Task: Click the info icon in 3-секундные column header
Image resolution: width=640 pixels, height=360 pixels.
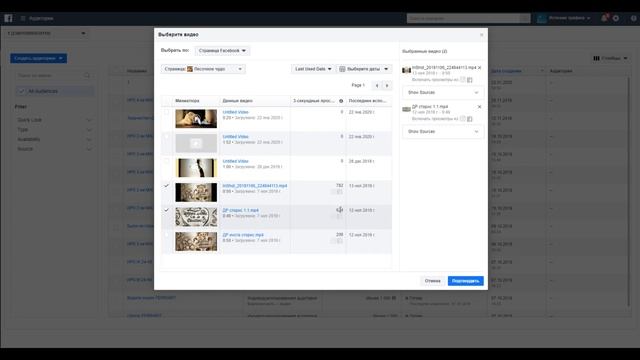Action: 341,101
